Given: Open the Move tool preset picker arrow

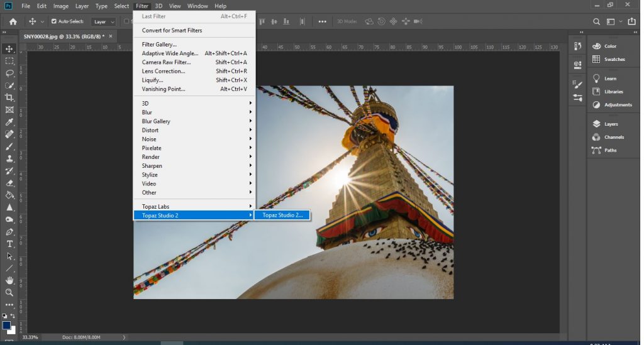Looking at the screenshot, I should pos(42,22).
